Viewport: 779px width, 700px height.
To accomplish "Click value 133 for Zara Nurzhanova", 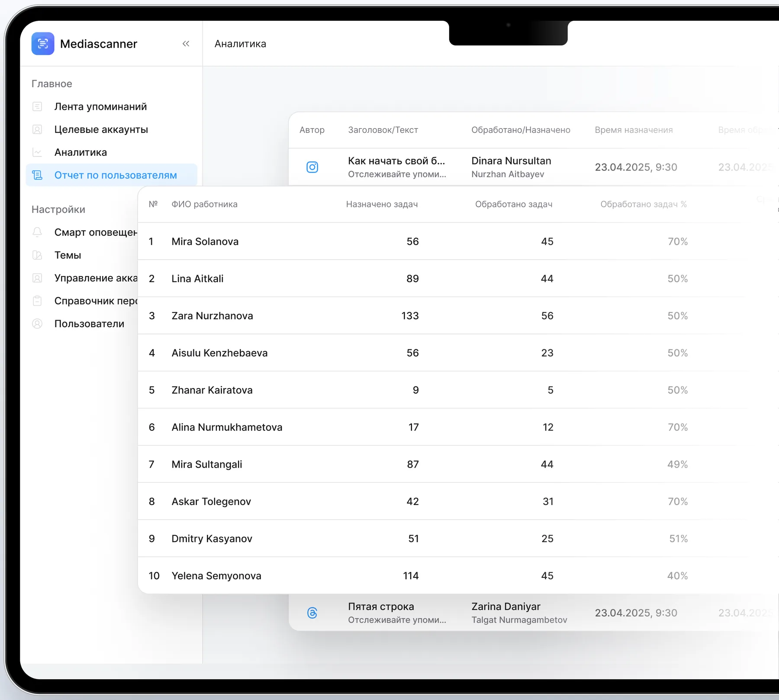I will coord(410,316).
